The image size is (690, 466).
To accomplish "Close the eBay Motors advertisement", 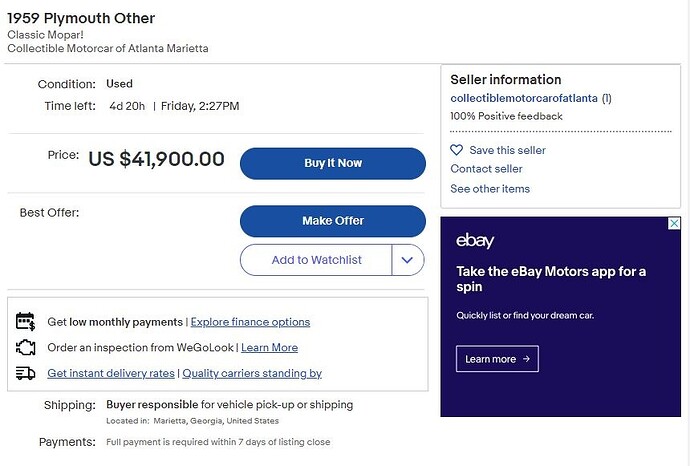I will point(675,223).
